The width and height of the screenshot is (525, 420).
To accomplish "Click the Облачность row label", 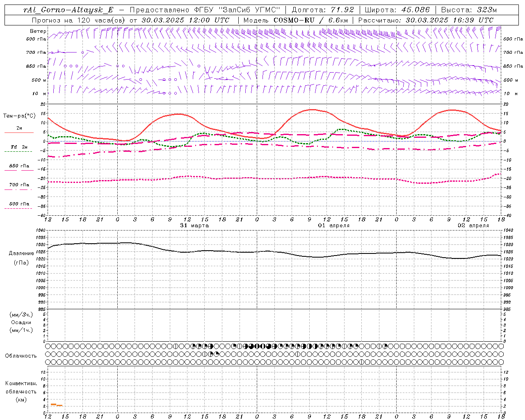I will (x=21, y=356).
